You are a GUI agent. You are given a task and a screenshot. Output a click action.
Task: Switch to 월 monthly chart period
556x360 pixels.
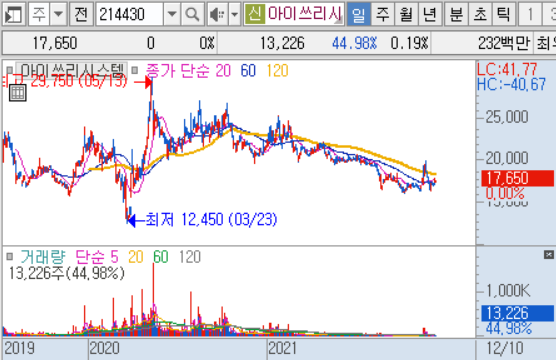[x=406, y=15]
